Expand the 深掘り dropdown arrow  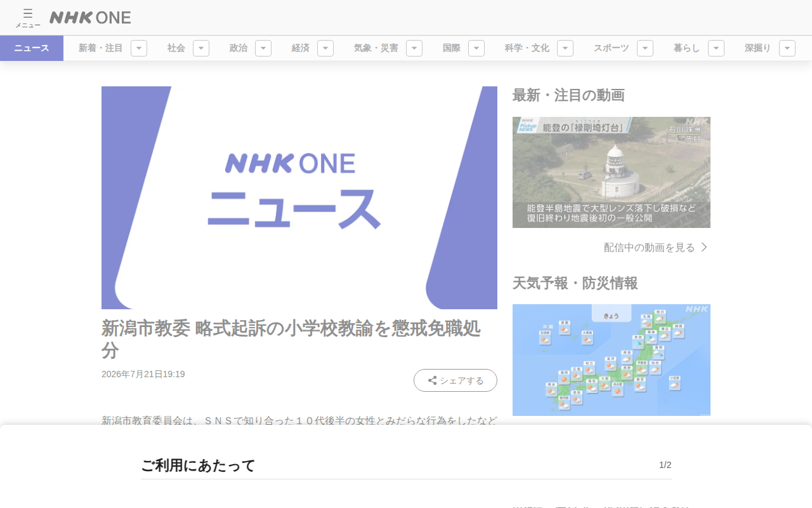click(787, 48)
